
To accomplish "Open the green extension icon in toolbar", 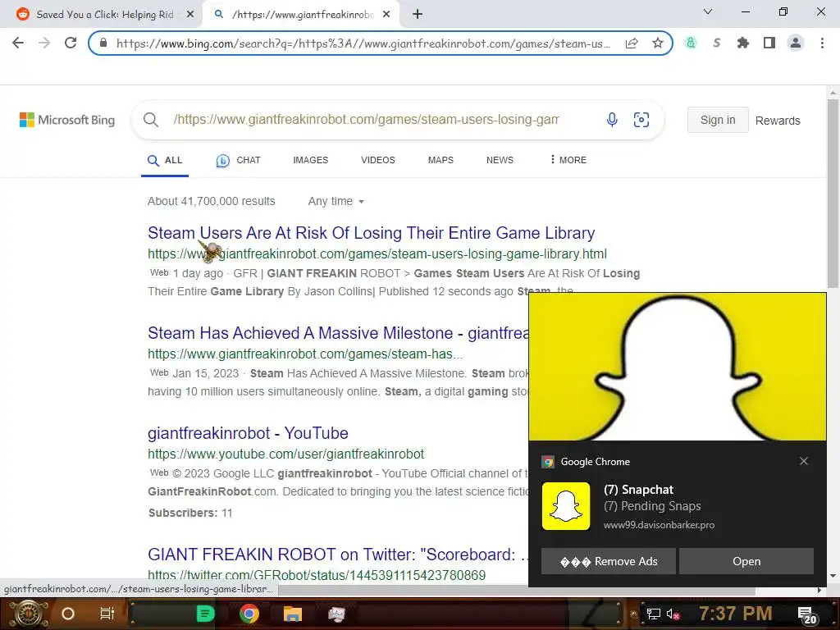I will 691,43.
